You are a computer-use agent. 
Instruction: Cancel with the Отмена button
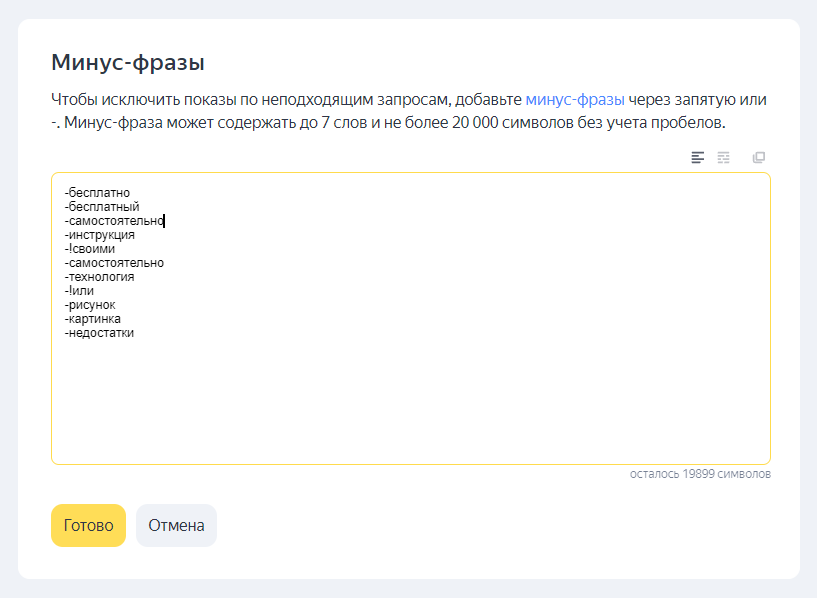coord(176,525)
